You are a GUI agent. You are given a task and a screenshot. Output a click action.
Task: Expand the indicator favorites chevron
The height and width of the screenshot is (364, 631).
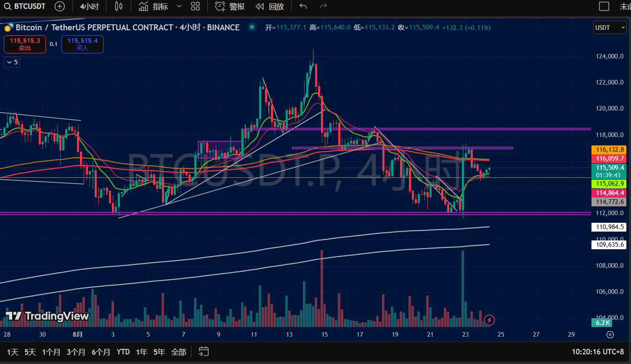click(x=179, y=6)
